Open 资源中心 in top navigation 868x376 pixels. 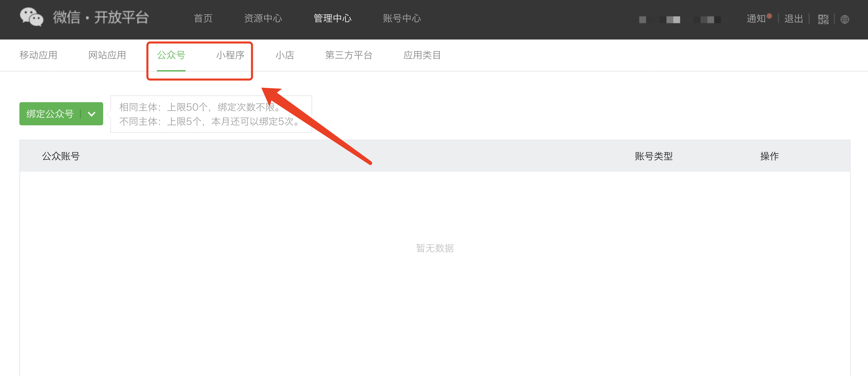click(263, 18)
